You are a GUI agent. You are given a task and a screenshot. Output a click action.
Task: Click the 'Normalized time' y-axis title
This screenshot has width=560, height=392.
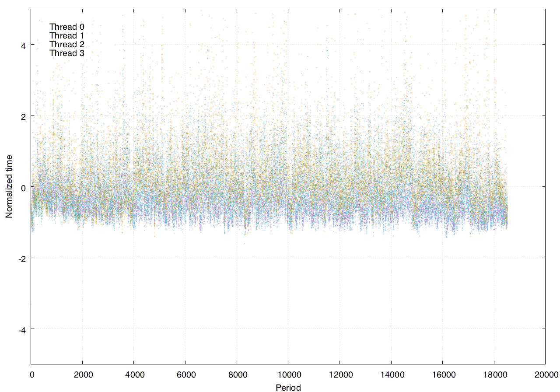[x=9, y=186]
